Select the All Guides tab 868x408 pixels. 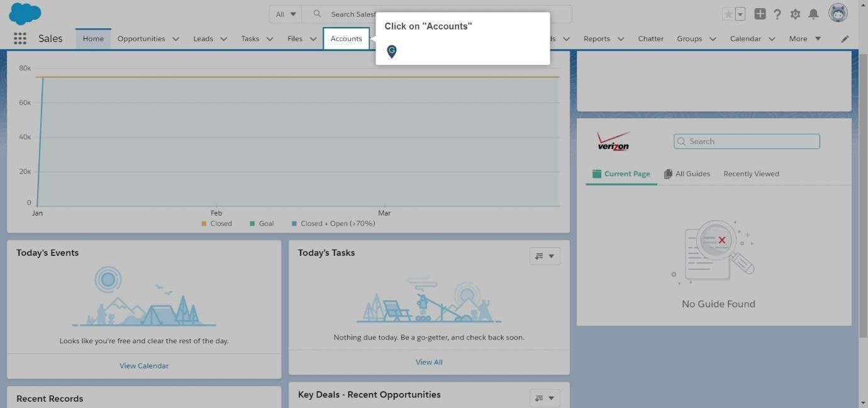(x=687, y=174)
